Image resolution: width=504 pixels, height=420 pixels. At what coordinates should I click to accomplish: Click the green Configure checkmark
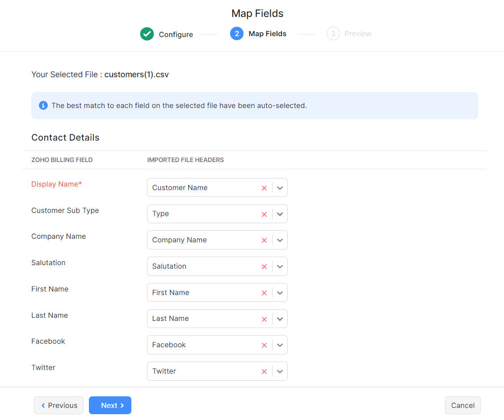point(147,33)
